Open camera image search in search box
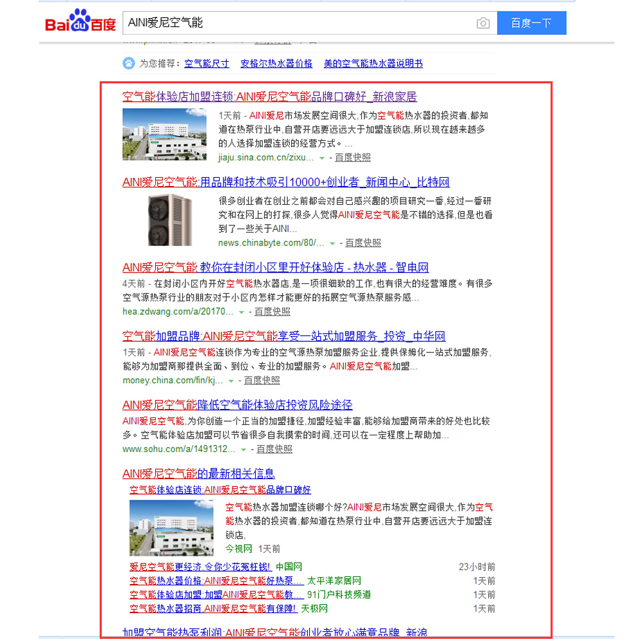Screen dimensions: 644x644 coord(483,23)
